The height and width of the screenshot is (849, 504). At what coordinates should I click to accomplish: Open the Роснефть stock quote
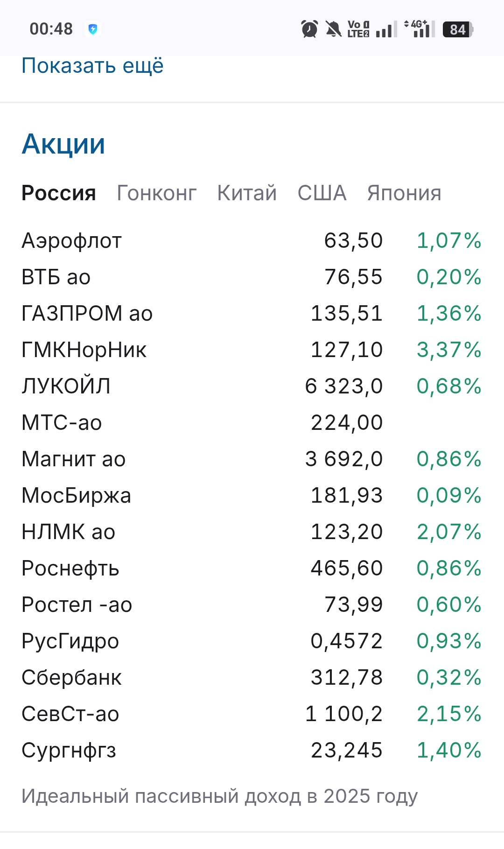(70, 568)
